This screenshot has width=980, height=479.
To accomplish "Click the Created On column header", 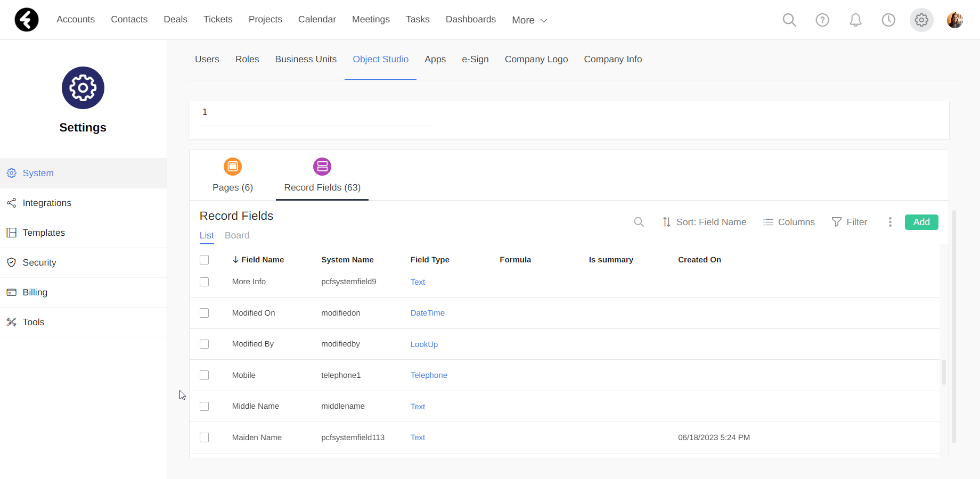I will point(699,260).
